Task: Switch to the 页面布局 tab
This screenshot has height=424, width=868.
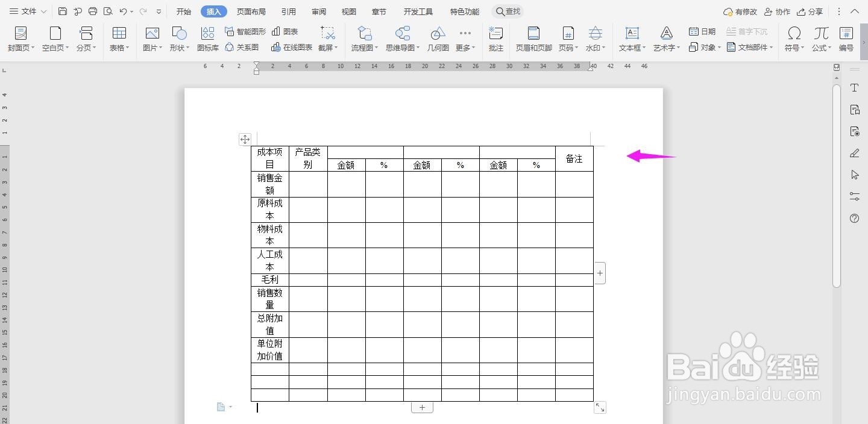Action: 251,11
